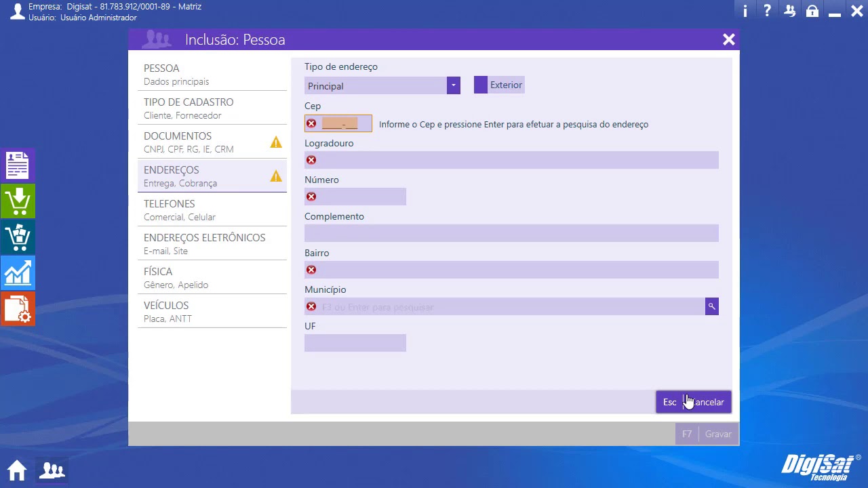Open the DOCUMENTOS section
The height and width of the screenshot is (488, 868).
(x=212, y=142)
